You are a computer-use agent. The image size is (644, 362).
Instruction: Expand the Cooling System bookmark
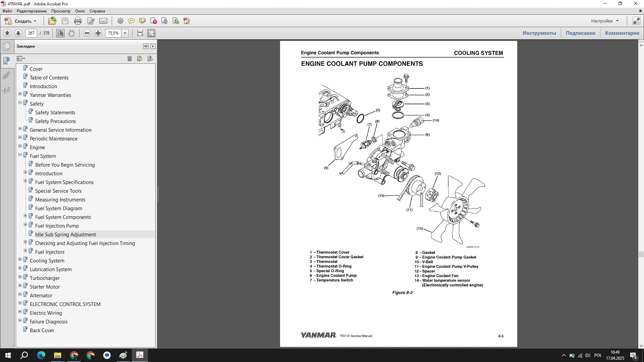point(20,260)
